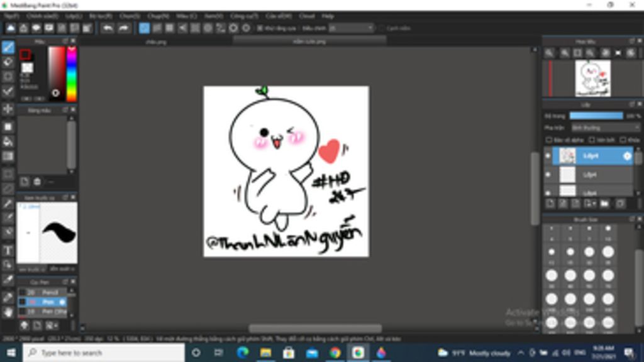Enable the Xén bớt clipping checkbox
644x362 pixels.
click(591, 140)
